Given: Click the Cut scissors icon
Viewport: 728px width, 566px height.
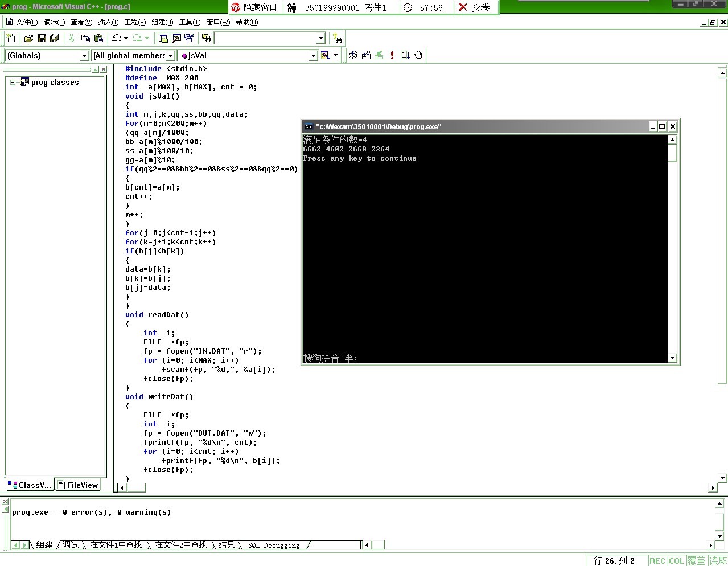Looking at the screenshot, I should click(x=72, y=38).
